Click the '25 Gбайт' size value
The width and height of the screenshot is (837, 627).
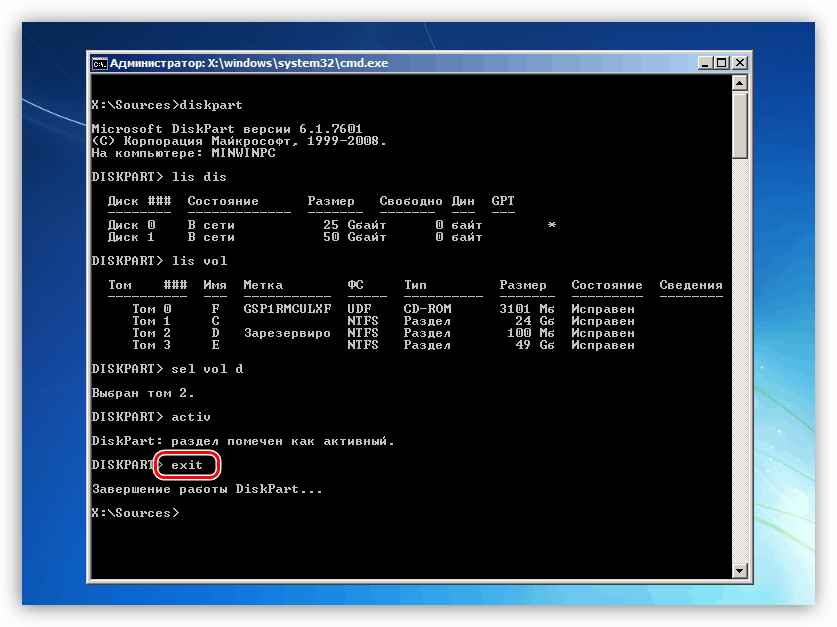[x=354, y=225]
